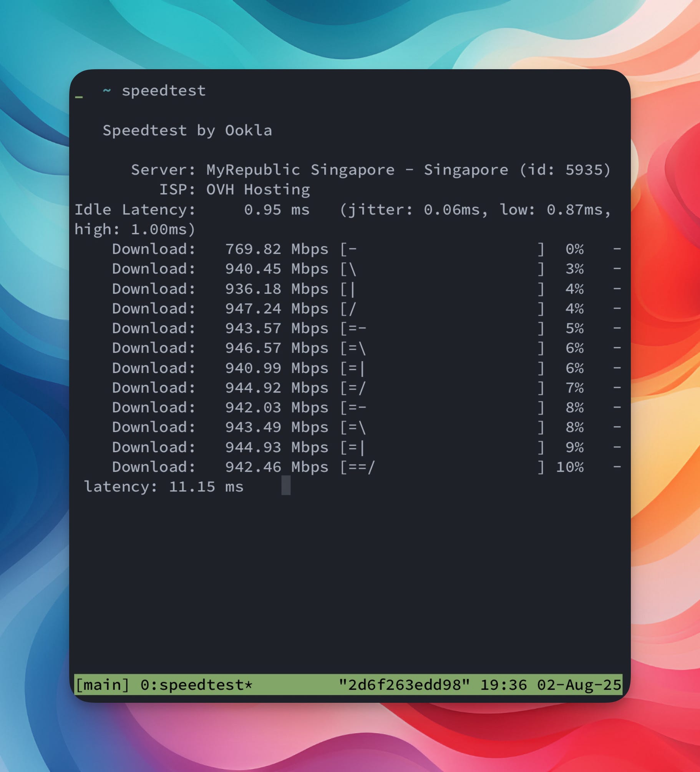The width and height of the screenshot is (700, 772).
Task: Click the 'Server:' label
Action: (x=164, y=170)
